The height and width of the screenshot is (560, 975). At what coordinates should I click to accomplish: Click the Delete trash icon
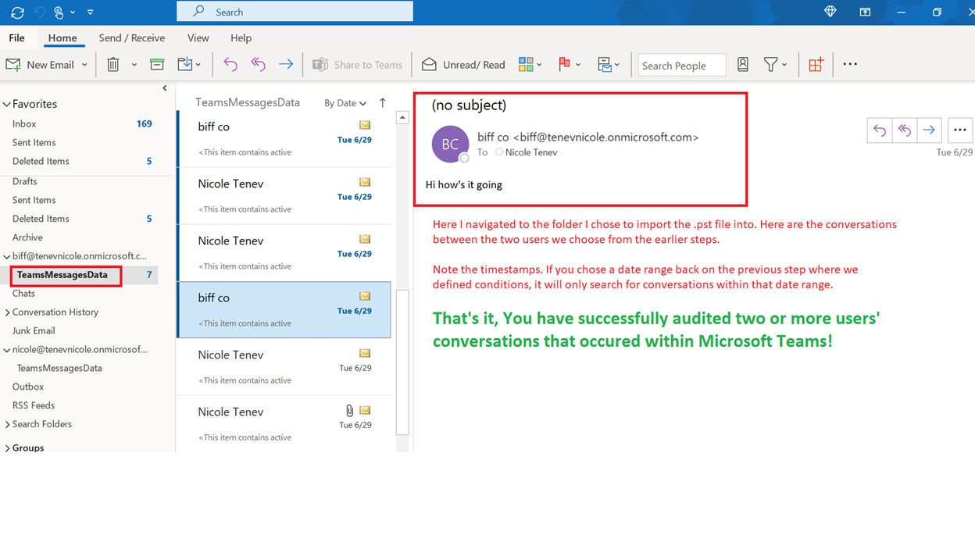(113, 65)
